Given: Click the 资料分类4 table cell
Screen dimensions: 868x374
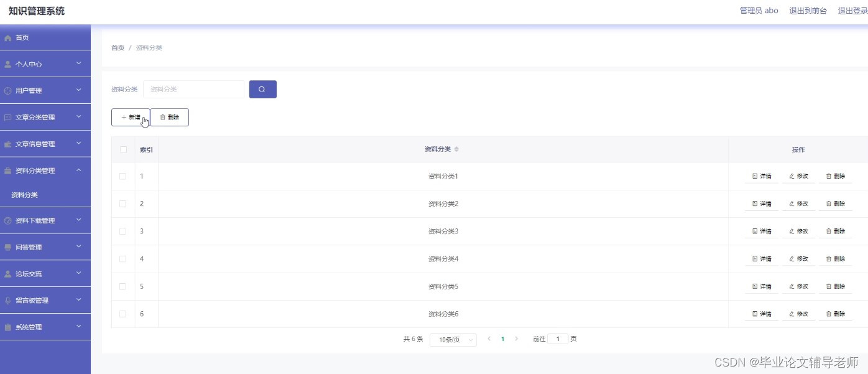Looking at the screenshot, I should [x=443, y=259].
